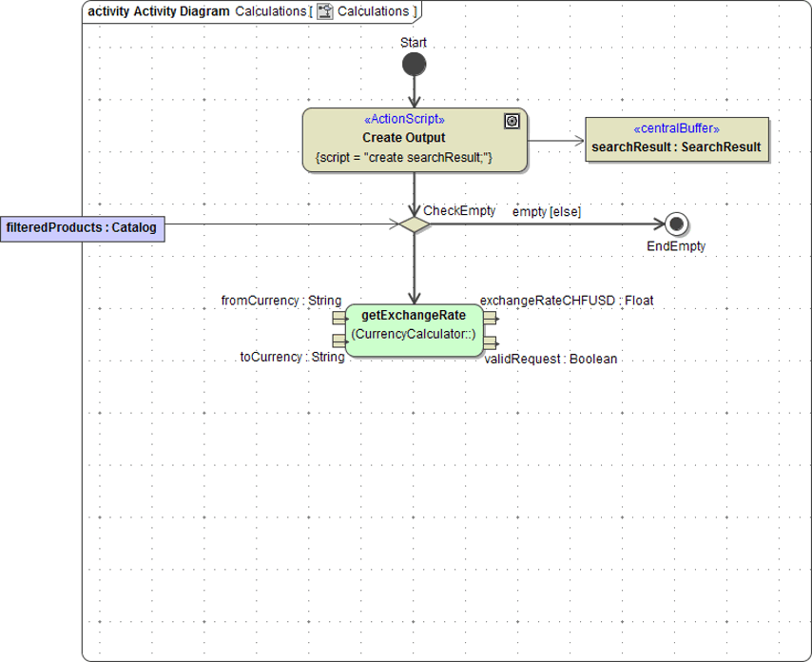Viewport: 812px width, 662px height.
Task: Select the Start initial node circle
Action: (413, 66)
